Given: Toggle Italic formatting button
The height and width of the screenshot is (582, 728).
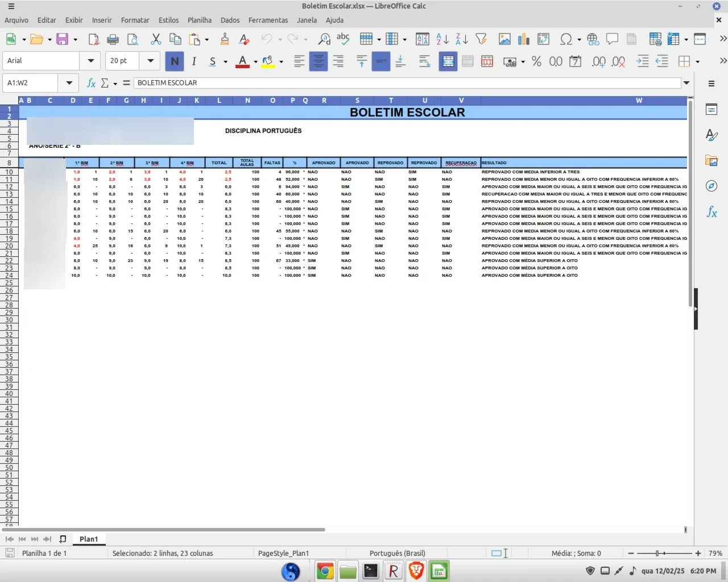Looking at the screenshot, I should 194,61.
